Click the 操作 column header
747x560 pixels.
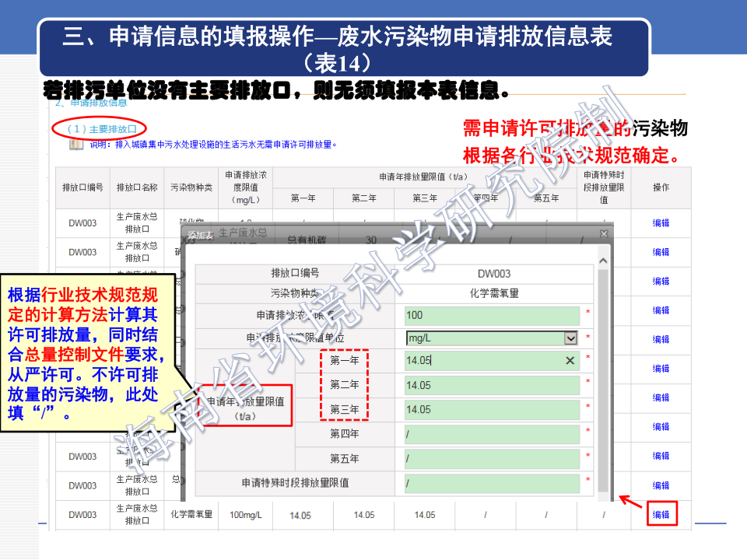coord(661,187)
